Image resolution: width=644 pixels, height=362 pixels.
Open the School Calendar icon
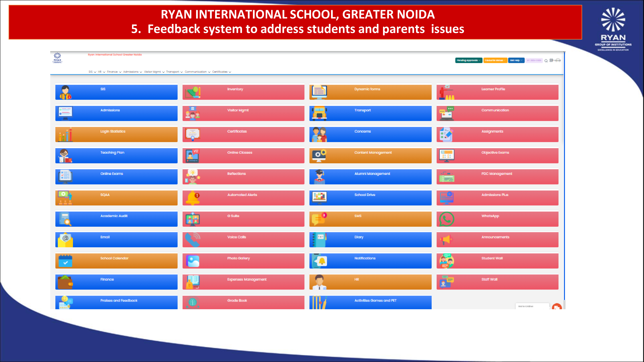(65, 261)
